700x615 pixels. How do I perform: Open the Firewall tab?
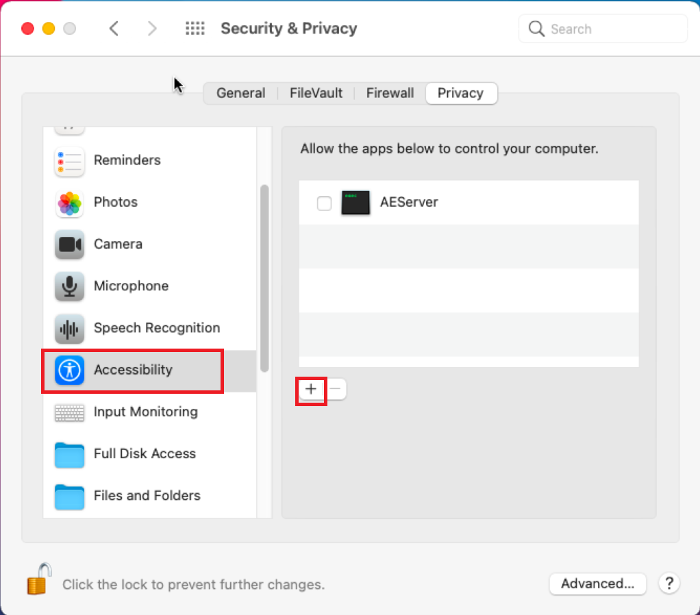point(390,93)
